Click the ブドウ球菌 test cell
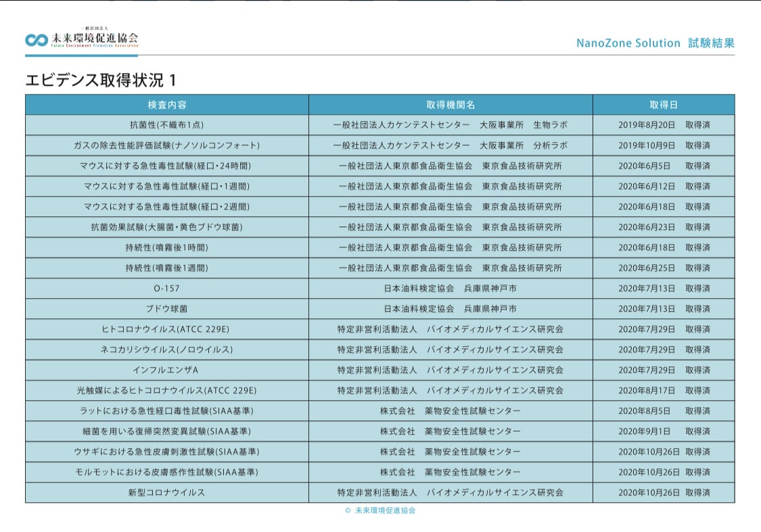Viewport: 761px width, 532px height. pos(167,308)
